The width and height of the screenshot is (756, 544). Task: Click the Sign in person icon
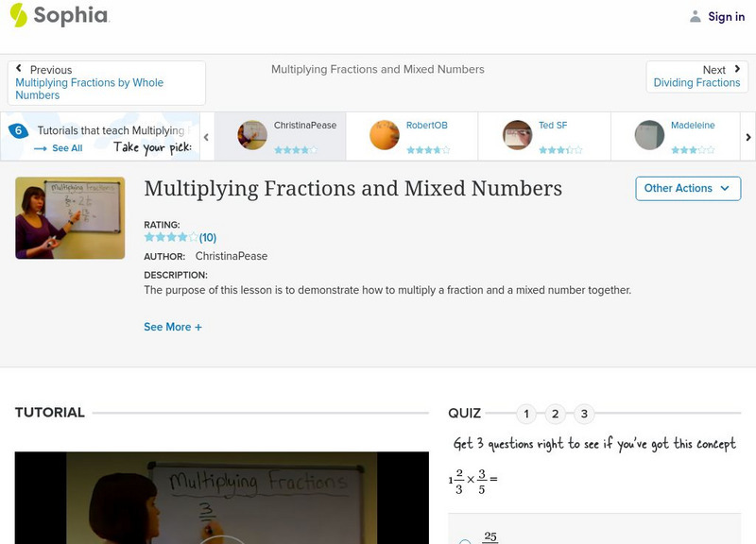pyautogui.click(x=694, y=16)
